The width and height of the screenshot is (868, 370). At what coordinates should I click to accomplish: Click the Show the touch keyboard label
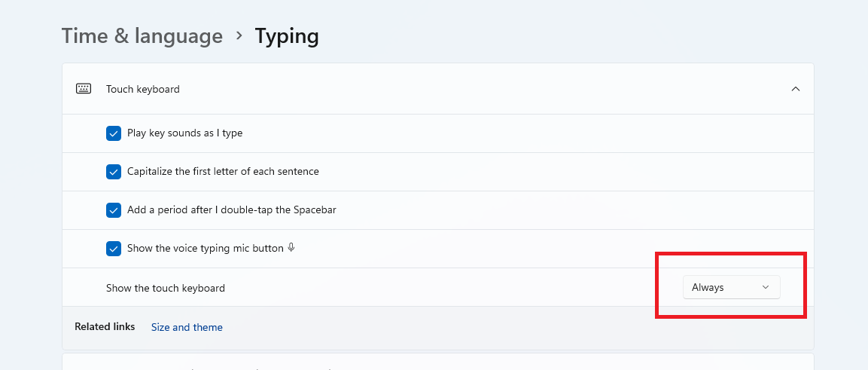(166, 288)
